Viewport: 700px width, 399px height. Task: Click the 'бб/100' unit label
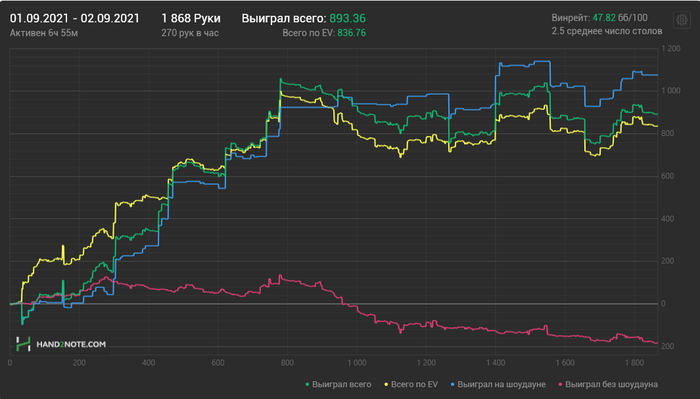[x=633, y=18]
